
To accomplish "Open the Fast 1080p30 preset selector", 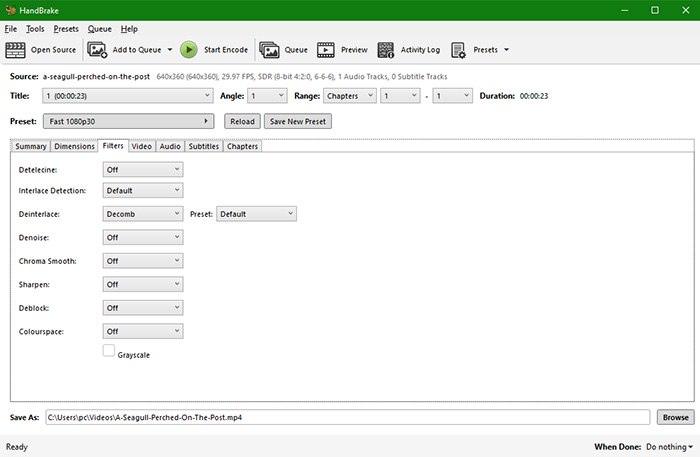I will 129,121.
